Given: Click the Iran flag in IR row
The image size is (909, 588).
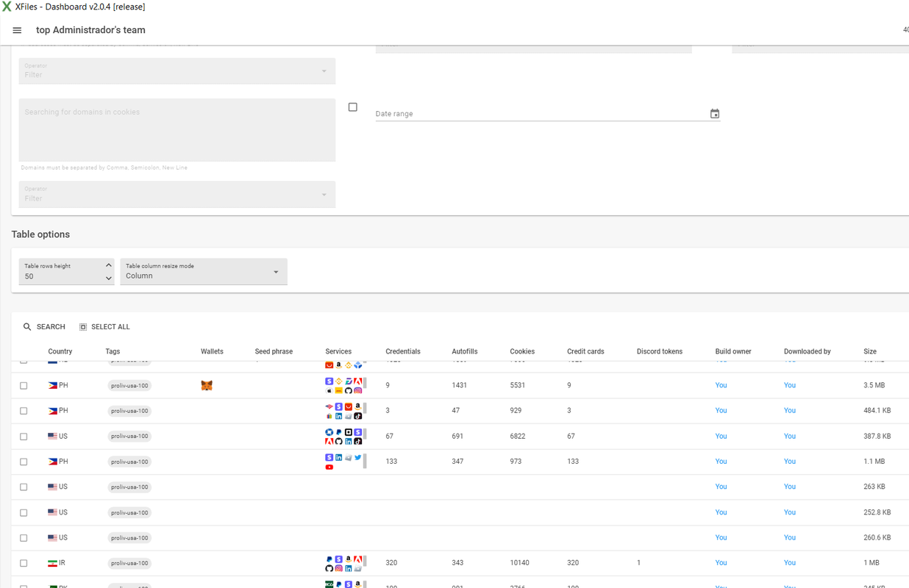Looking at the screenshot, I should click(x=52, y=563).
